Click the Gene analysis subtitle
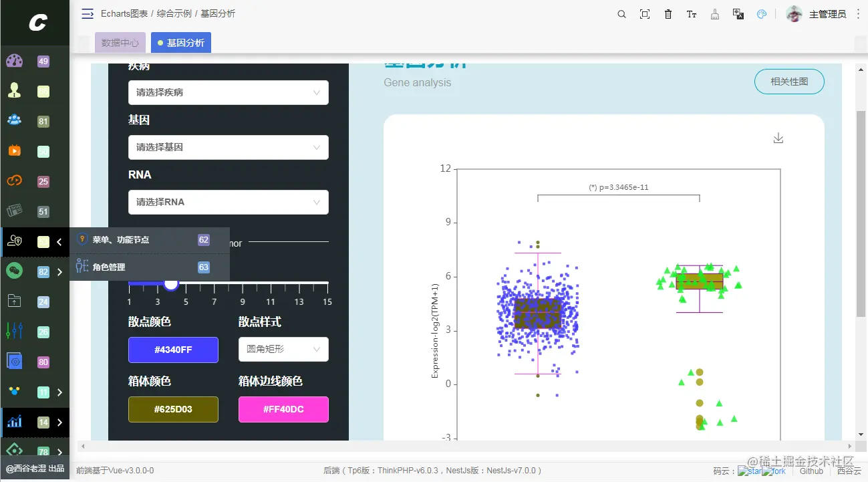Viewport: 868px width, 482px height. click(418, 82)
